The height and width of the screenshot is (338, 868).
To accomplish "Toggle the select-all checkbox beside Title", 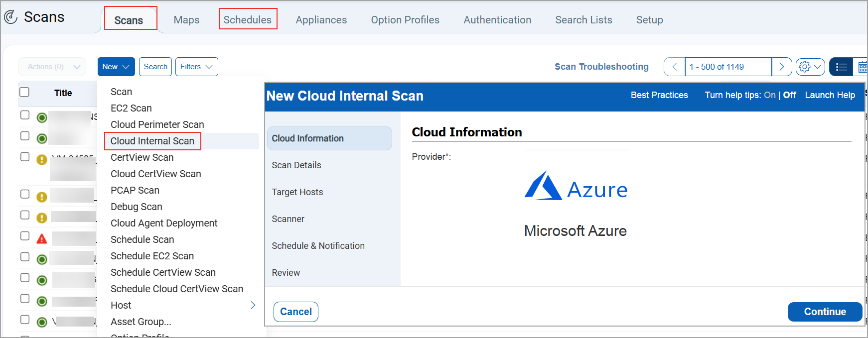I will [24, 92].
